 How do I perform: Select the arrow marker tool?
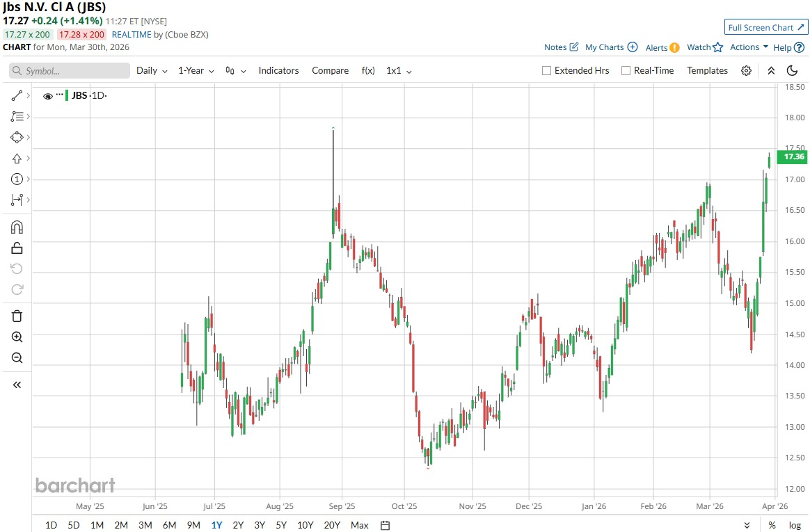[x=17, y=159]
